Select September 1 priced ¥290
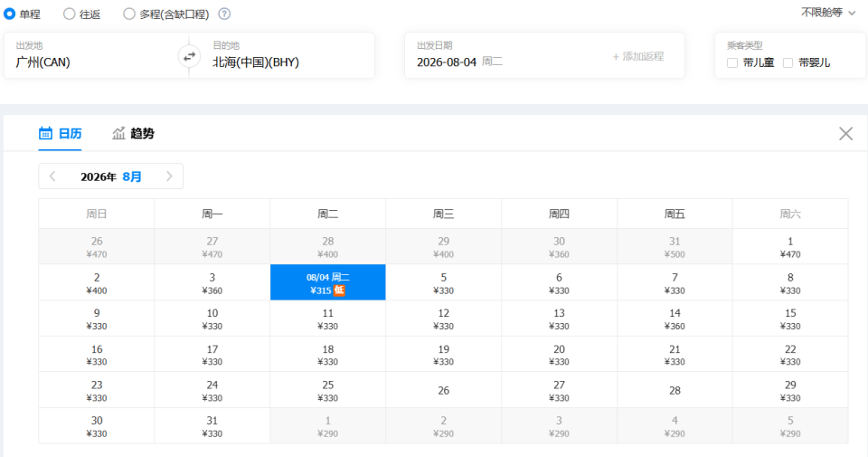This screenshot has width=868, height=457. click(x=327, y=426)
